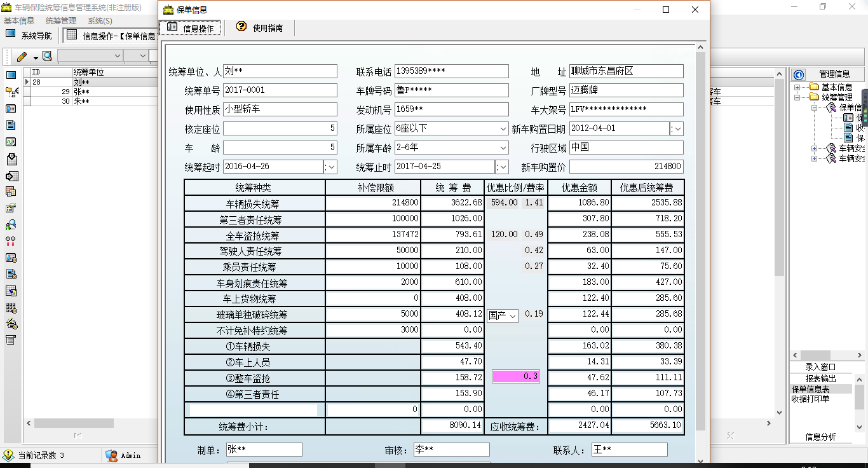Click the 录入窗口 section header

pyautogui.click(x=820, y=367)
